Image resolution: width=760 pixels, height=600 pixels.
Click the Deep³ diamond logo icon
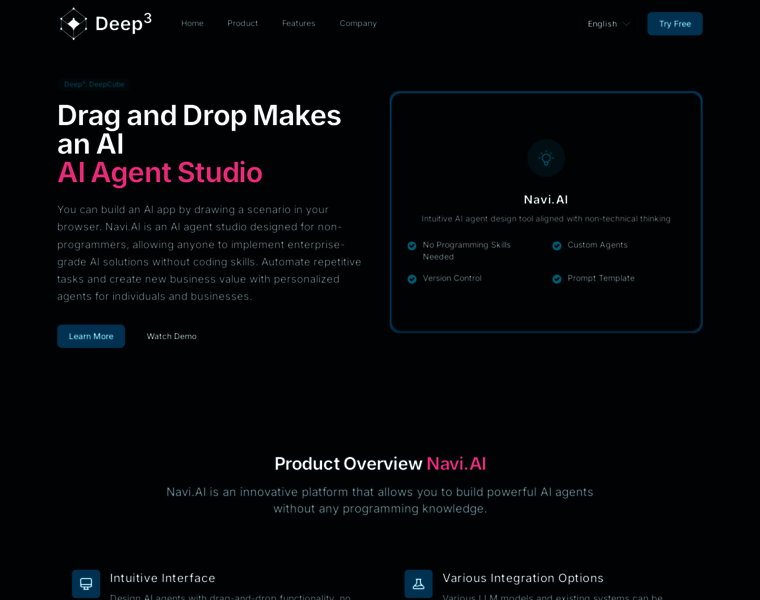[74, 24]
